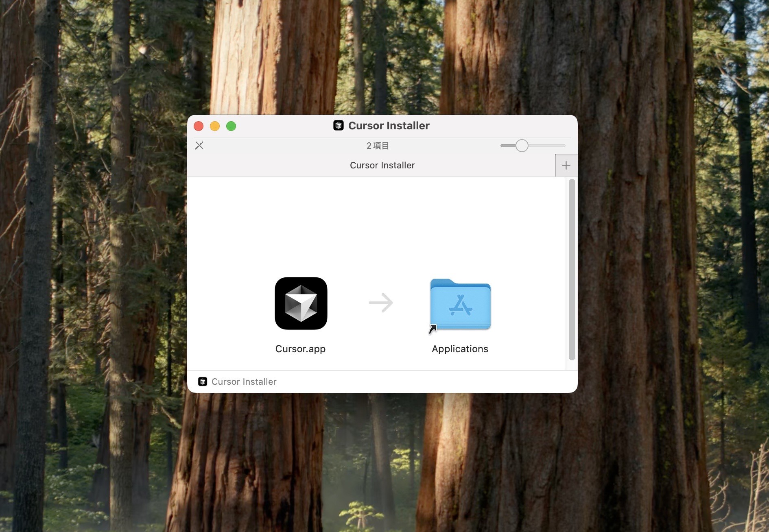The width and height of the screenshot is (769, 532).
Task: Close the Cursor Installer window
Action: (199, 126)
